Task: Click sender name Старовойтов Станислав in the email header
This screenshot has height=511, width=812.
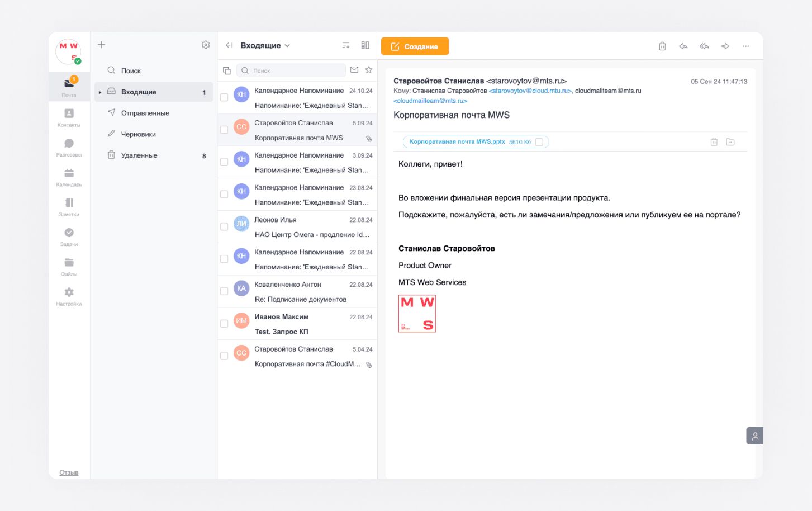Action: coord(439,81)
